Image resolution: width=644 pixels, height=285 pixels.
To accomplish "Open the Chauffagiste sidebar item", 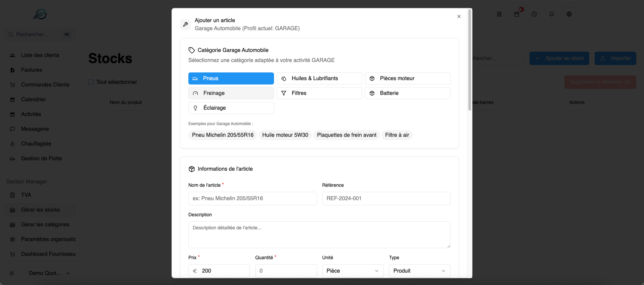I will (x=40, y=144).
